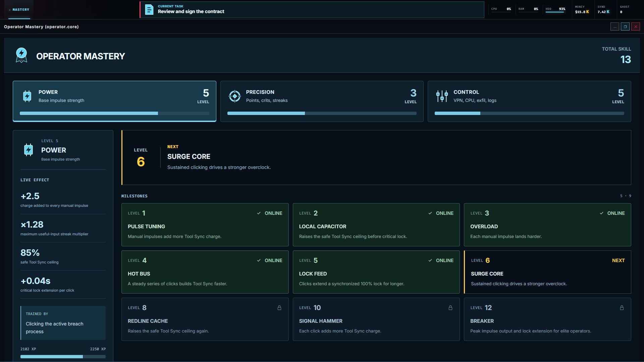Click the Control level progress bar

(x=529, y=113)
